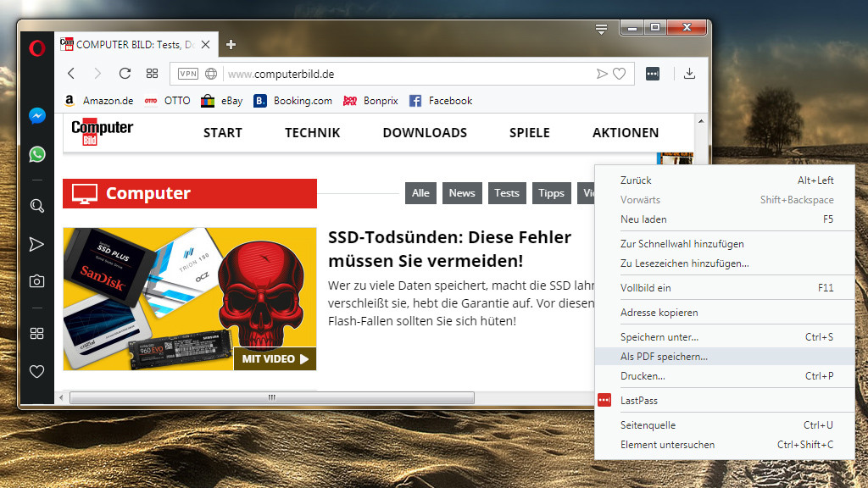Open a new tab with the plus button
The image size is (868, 488).
pos(231,45)
